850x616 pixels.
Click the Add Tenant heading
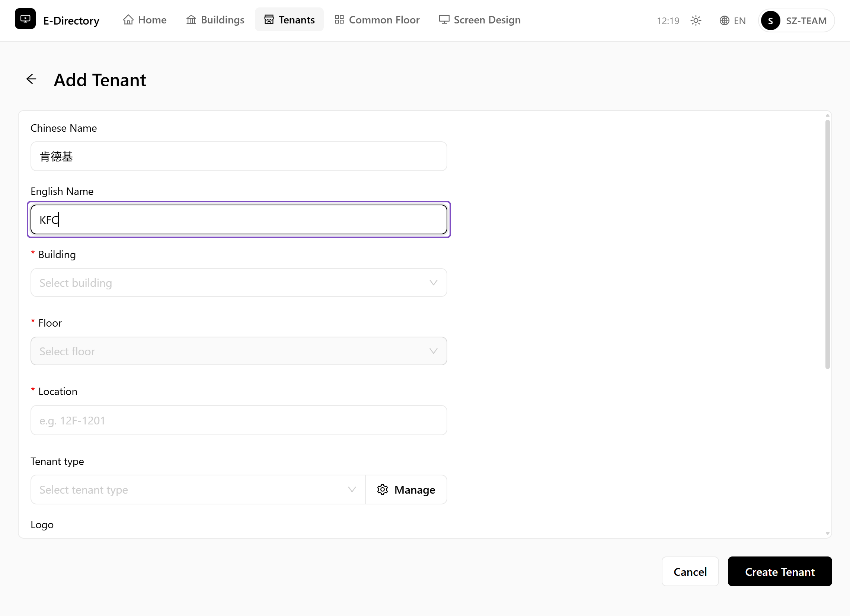pyautogui.click(x=100, y=80)
